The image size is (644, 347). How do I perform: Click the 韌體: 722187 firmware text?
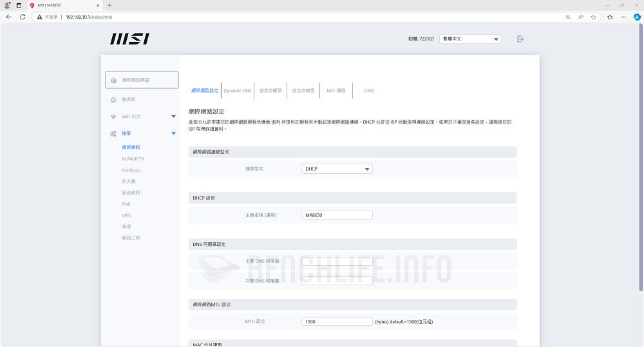(421, 39)
